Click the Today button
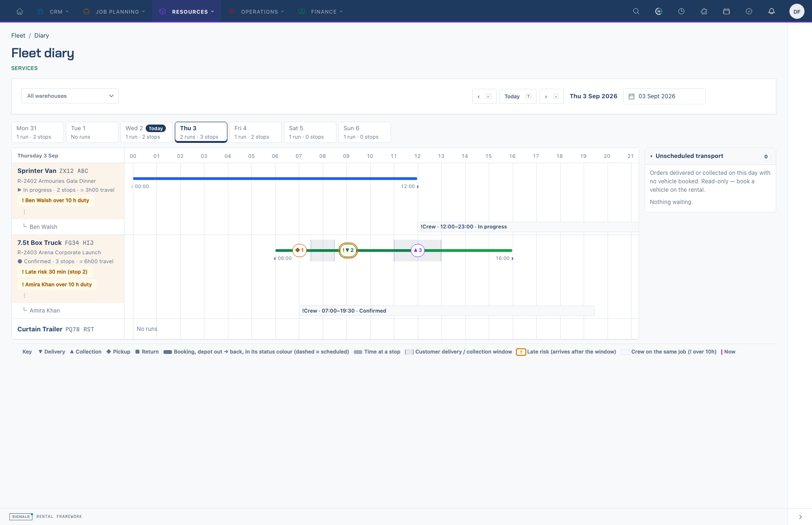The height and width of the screenshot is (525, 812). (x=518, y=96)
